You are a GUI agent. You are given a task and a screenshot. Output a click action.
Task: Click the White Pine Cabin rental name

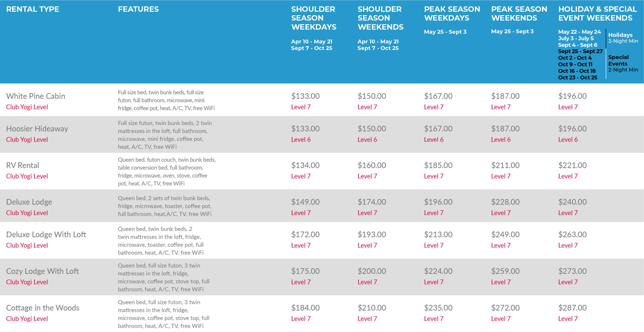pos(35,96)
